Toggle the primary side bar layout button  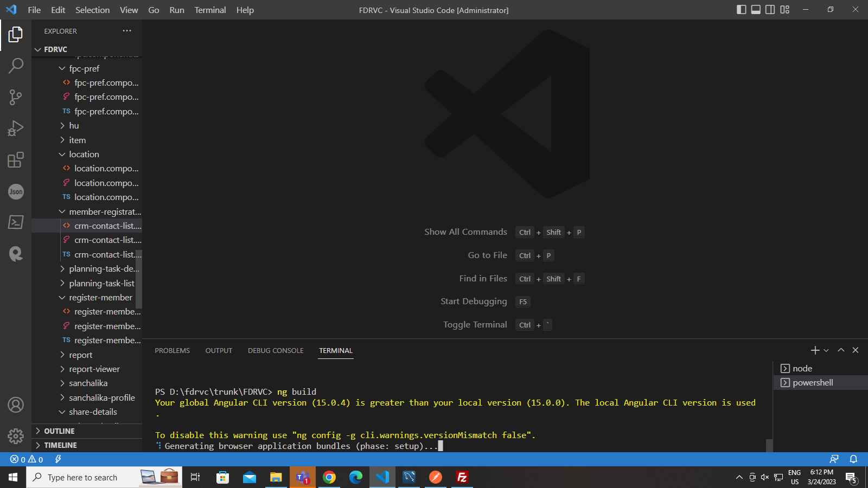point(741,10)
